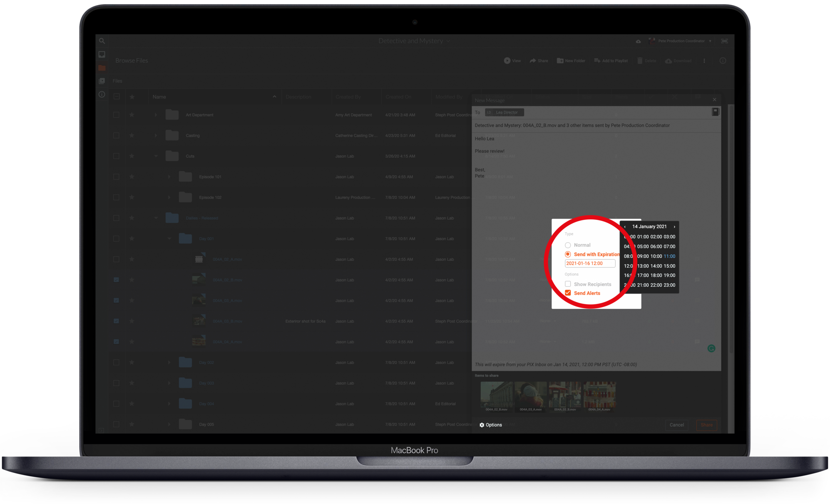Pick 09:00 from the time grid

643,256
